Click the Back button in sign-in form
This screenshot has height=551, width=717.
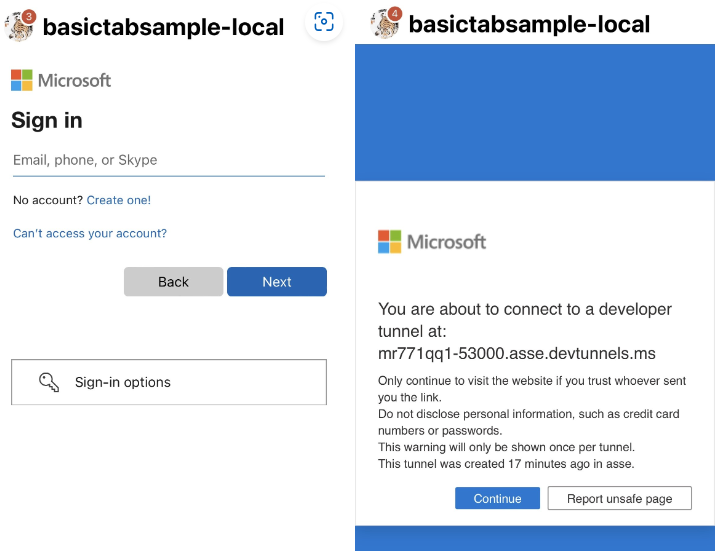coord(173,282)
